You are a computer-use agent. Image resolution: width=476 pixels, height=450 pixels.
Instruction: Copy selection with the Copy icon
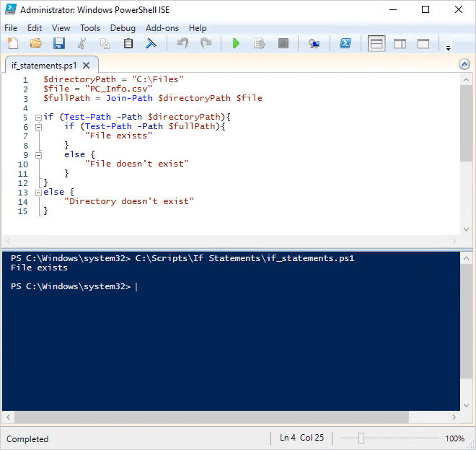(x=105, y=43)
